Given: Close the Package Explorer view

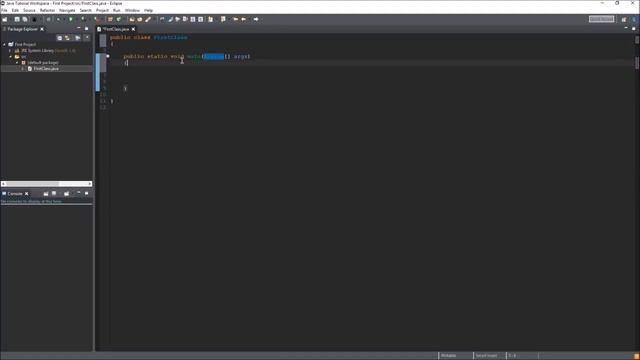Looking at the screenshot, I should pyautogui.click(x=42, y=29).
